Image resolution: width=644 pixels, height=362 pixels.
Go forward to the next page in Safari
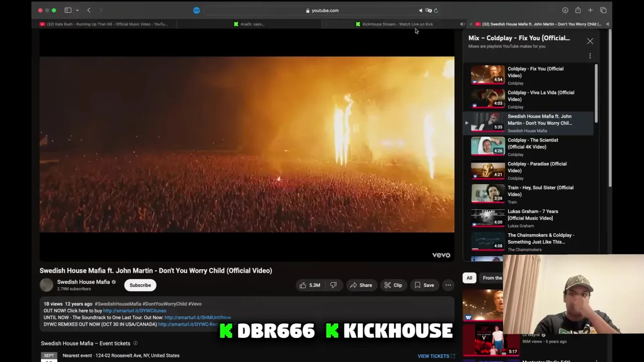tap(101, 10)
